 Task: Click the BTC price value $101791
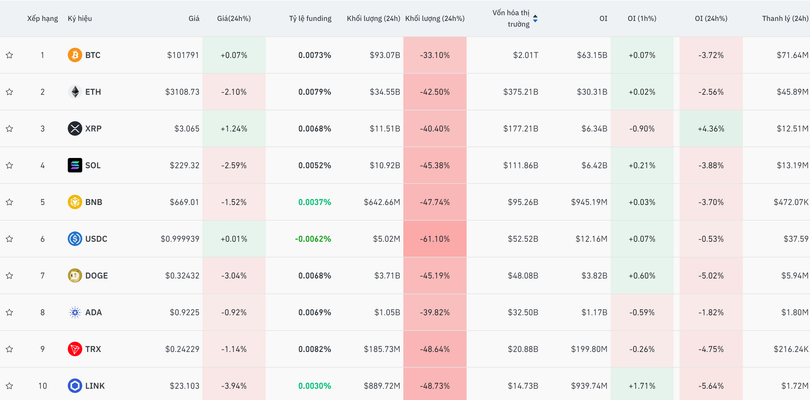183,55
